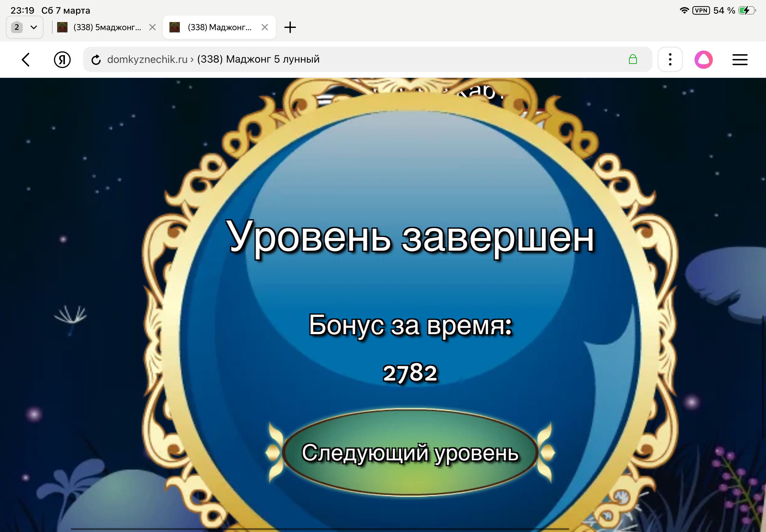Click the back navigation arrow
766x532 pixels.
(x=26, y=59)
